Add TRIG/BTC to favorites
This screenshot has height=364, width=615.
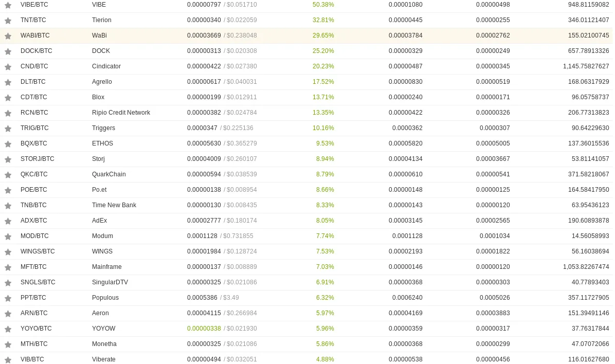pyautogui.click(x=8, y=129)
